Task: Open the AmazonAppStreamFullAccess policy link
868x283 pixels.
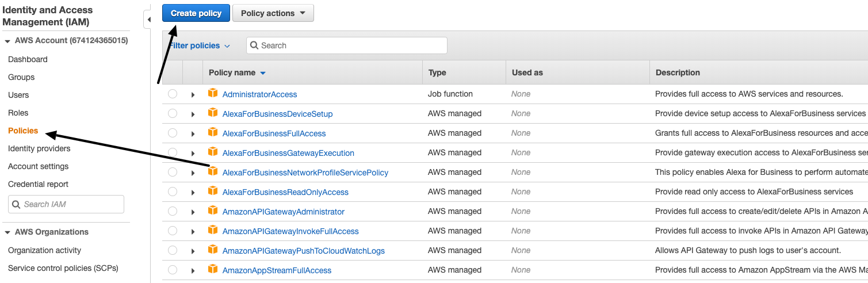Action: click(x=277, y=270)
